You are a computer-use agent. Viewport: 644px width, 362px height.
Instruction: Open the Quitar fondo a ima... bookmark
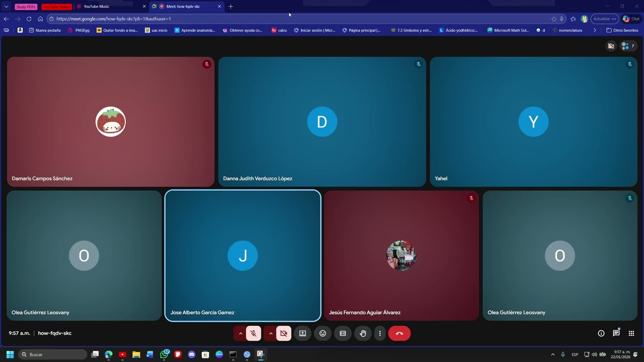tap(117, 30)
